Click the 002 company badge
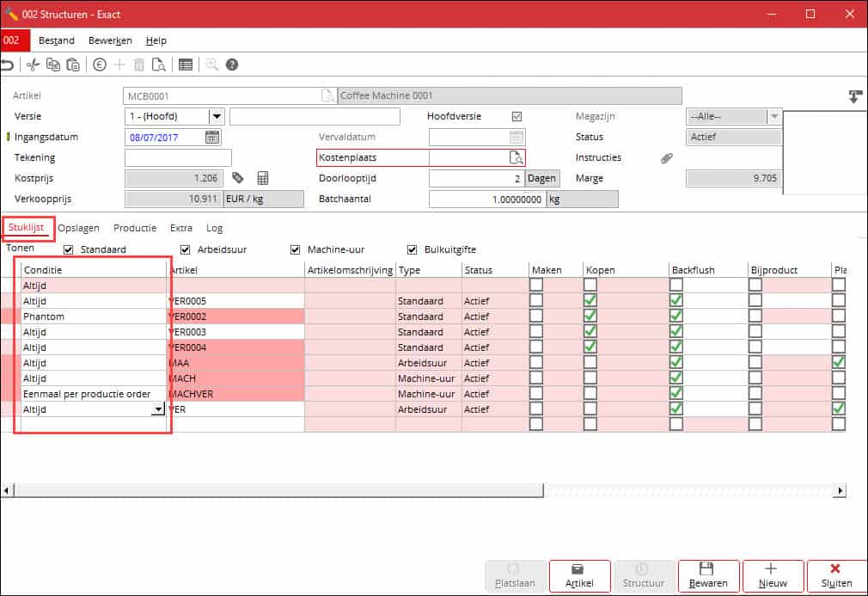 [15, 40]
